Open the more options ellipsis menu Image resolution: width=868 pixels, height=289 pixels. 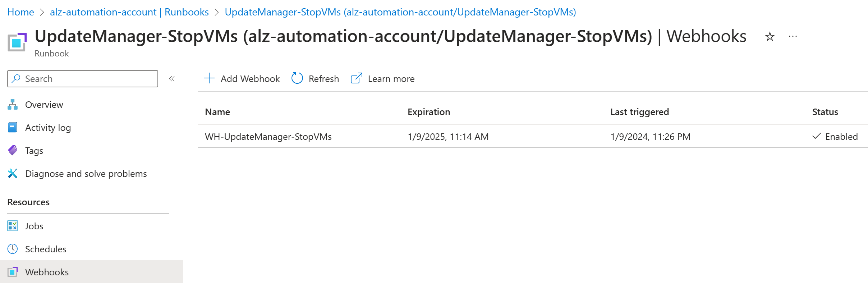793,37
